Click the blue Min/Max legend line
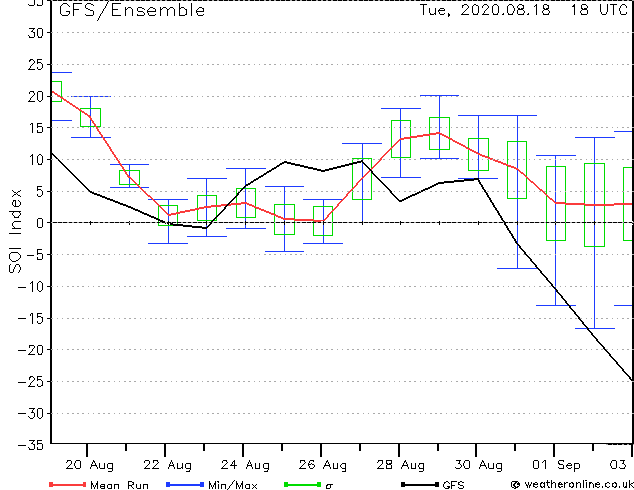The image size is (634, 490). (185, 484)
